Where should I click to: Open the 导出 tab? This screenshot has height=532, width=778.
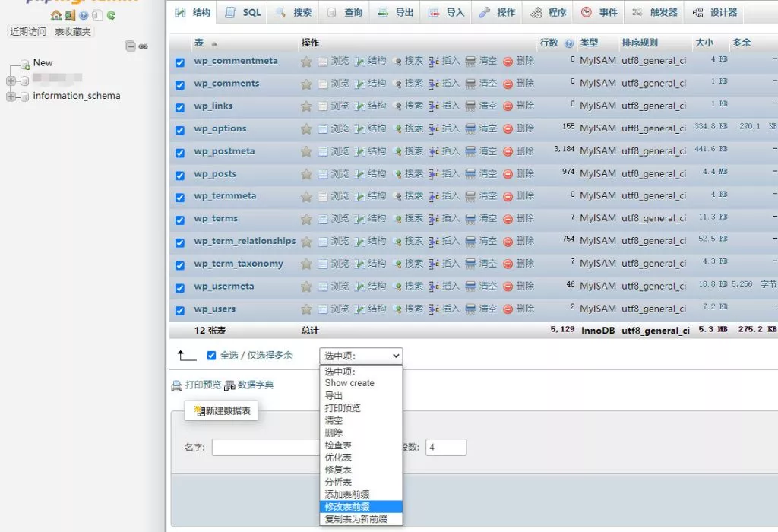tap(395, 12)
